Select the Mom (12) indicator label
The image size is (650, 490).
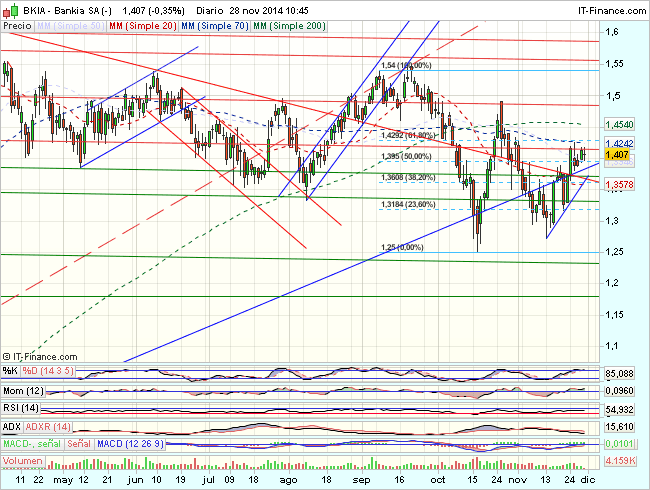coord(23,391)
